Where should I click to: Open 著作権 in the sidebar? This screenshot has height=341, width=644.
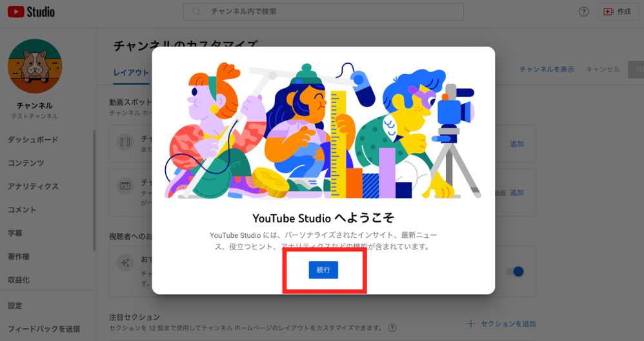coord(19,257)
